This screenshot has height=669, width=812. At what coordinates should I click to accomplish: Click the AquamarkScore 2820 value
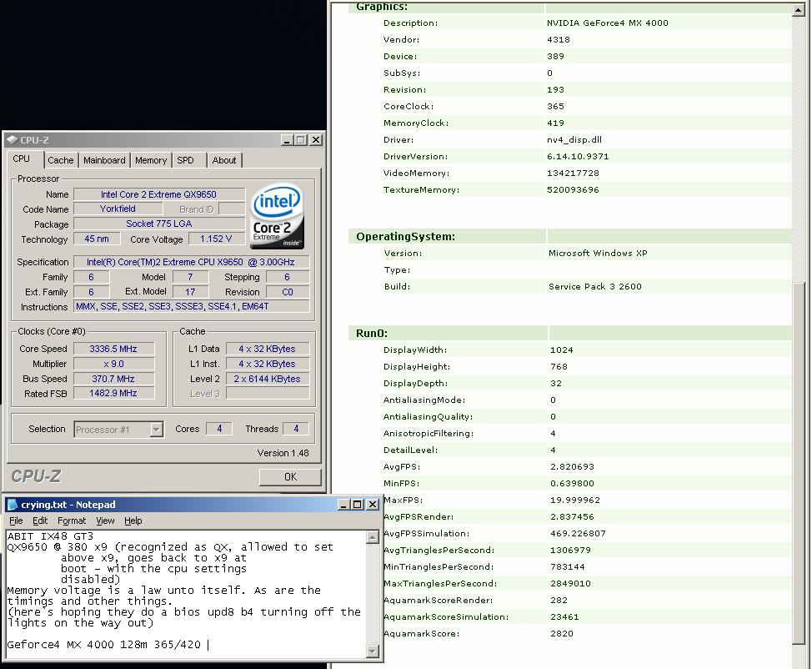coord(561,634)
